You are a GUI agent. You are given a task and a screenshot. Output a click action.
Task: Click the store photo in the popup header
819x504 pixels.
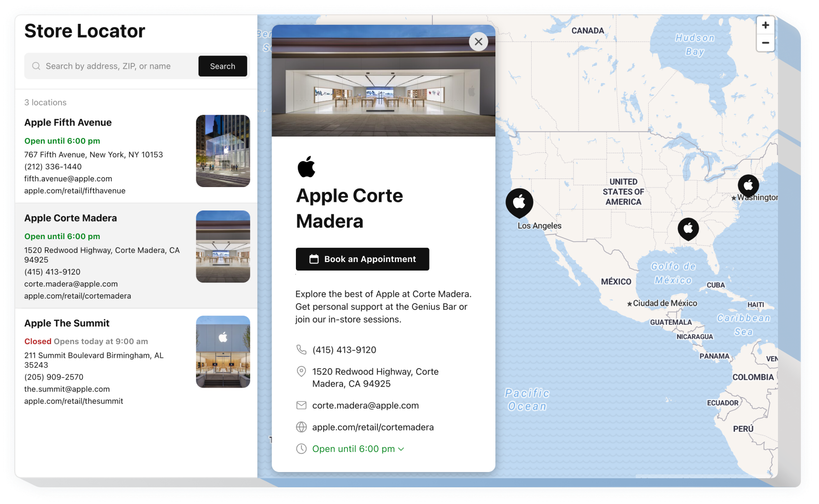pyautogui.click(x=383, y=81)
